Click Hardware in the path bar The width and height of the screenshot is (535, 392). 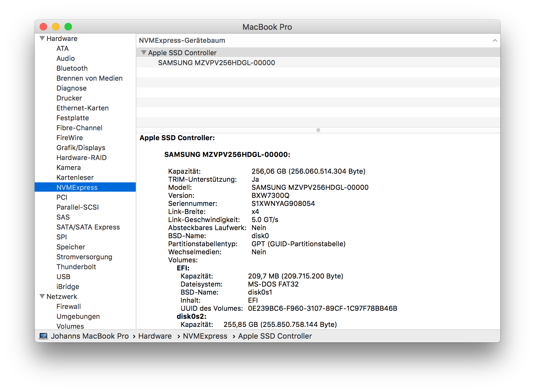coord(155,336)
